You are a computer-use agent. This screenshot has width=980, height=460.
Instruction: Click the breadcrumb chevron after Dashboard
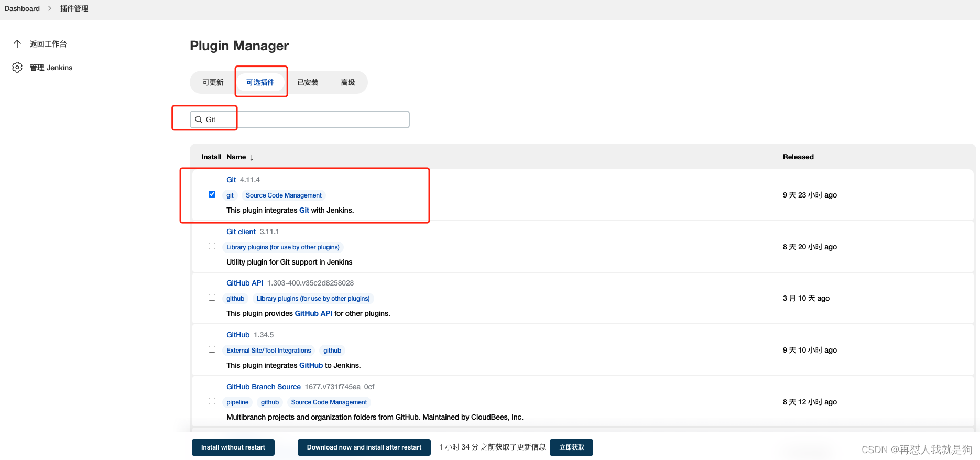[50, 8]
